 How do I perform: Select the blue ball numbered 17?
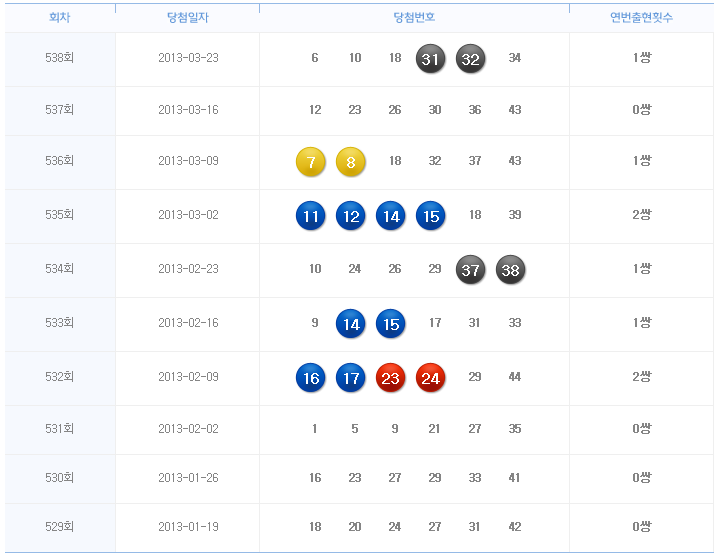click(x=351, y=378)
